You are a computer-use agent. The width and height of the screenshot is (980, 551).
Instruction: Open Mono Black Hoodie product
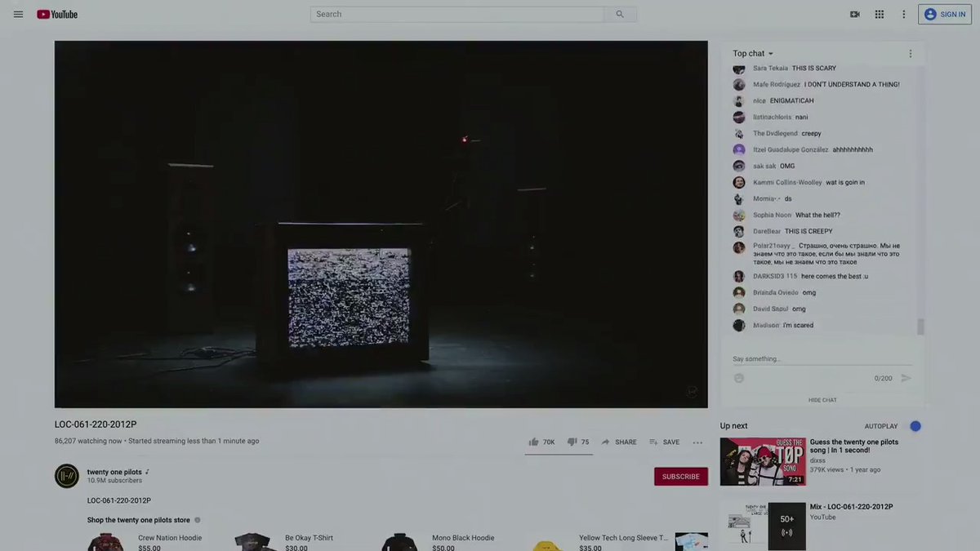point(463,538)
